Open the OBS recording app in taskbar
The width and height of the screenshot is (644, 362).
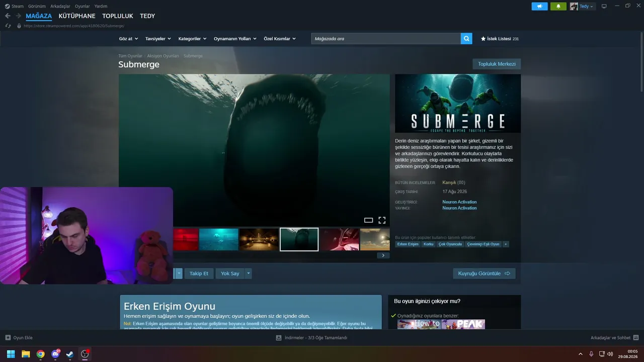tap(85, 354)
